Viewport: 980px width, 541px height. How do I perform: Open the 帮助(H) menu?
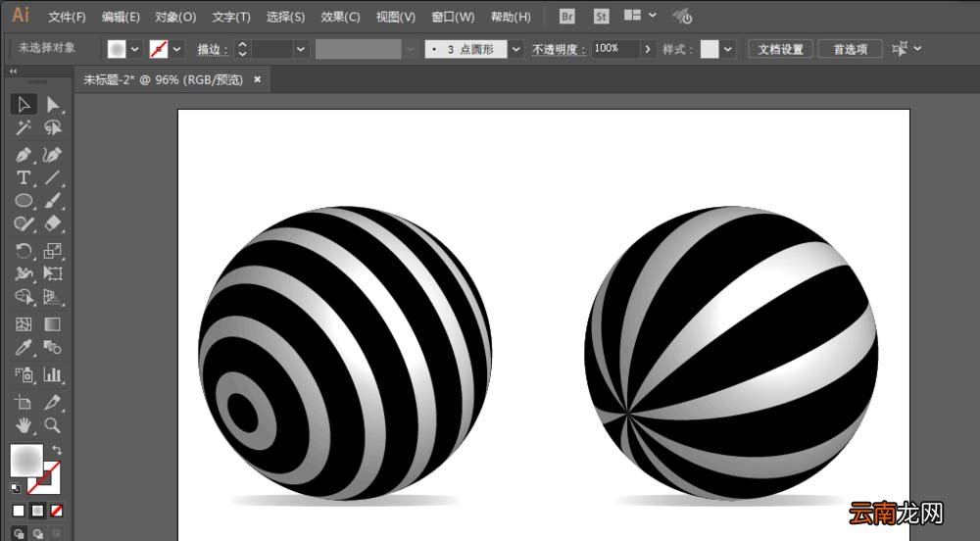coord(511,17)
